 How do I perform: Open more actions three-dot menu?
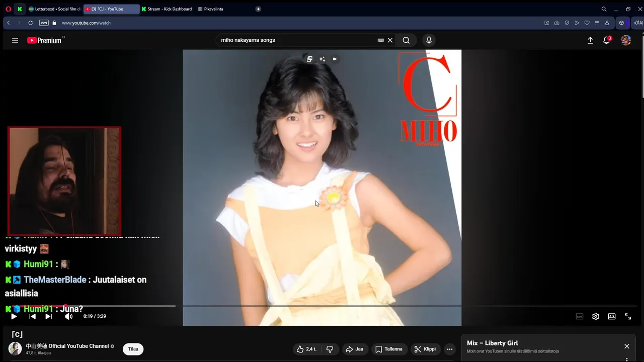pos(450,349)
